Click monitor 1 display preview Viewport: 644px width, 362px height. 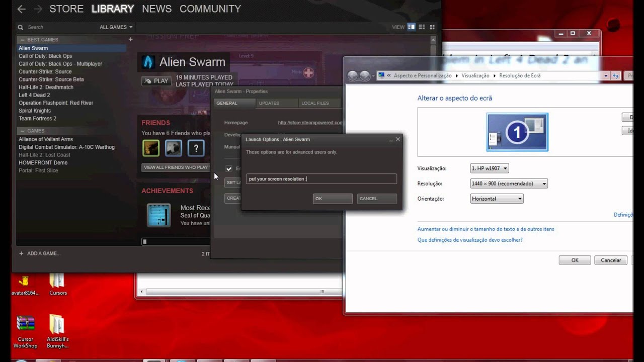pos(517,132)
